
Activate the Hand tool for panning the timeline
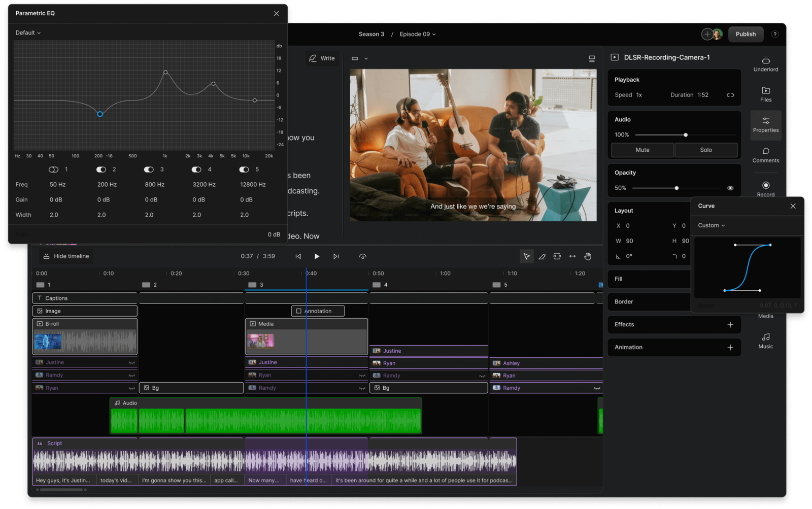coord(587,256)
